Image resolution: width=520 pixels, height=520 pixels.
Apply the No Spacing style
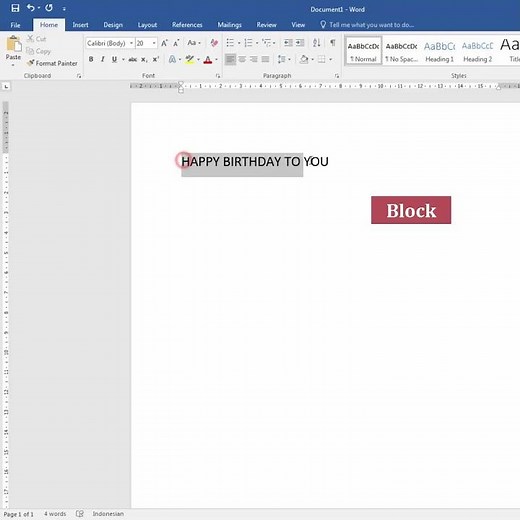(x=401, y=50)
